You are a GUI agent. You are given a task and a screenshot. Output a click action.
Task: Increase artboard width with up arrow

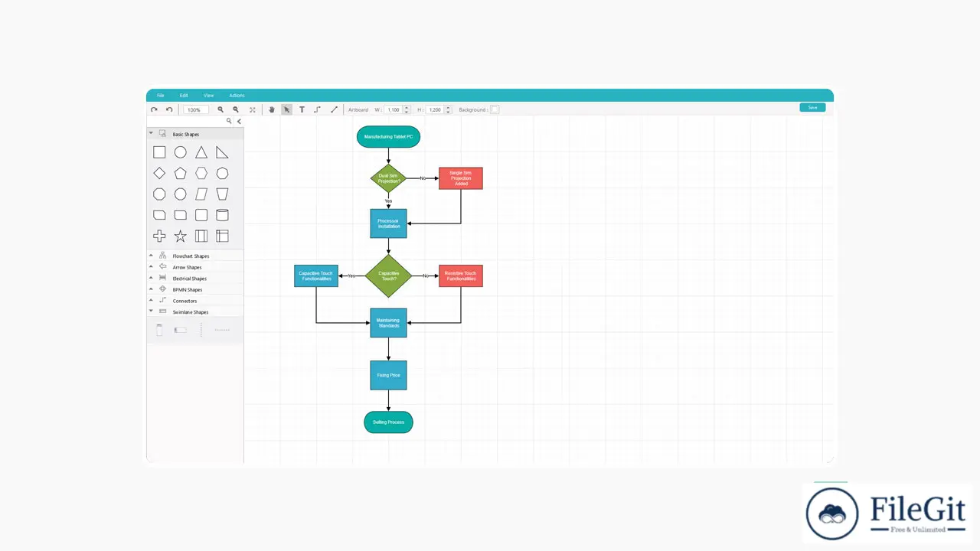tap(407, 108)
